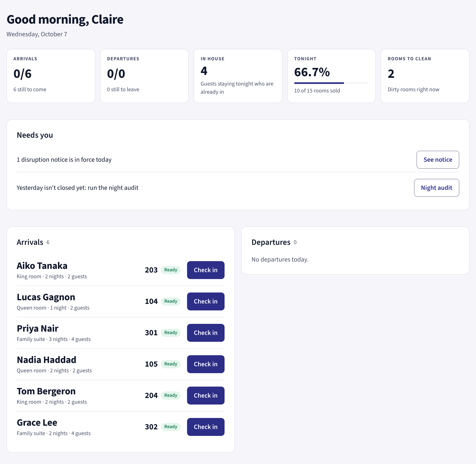The width and height of the screenshot is (476, 464).
Task: Click the Tonight occupancy progress bar
Action: (x=331, y=83)
